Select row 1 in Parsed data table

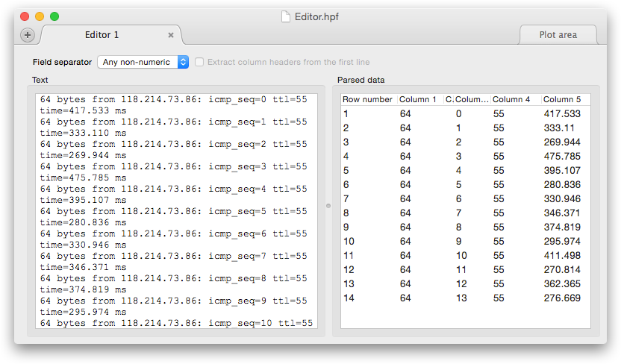click(x=463, y=114)
